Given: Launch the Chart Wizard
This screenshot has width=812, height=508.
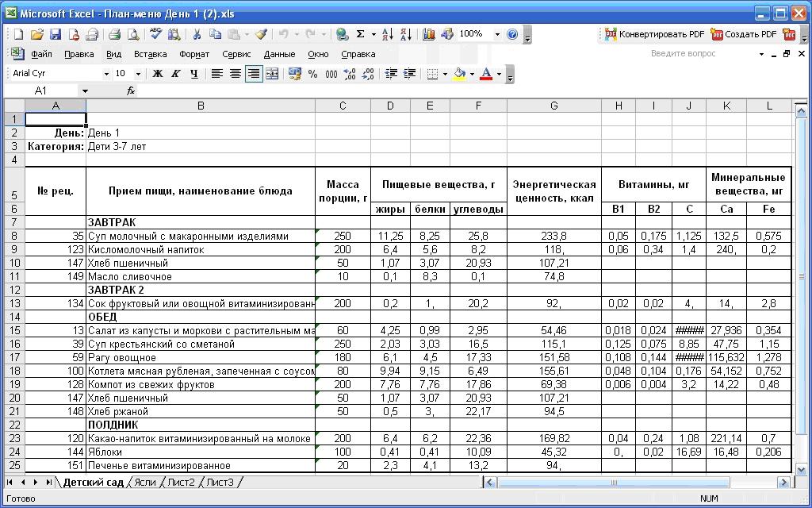Looking at the screenshot, I should [x=428, y=35].
